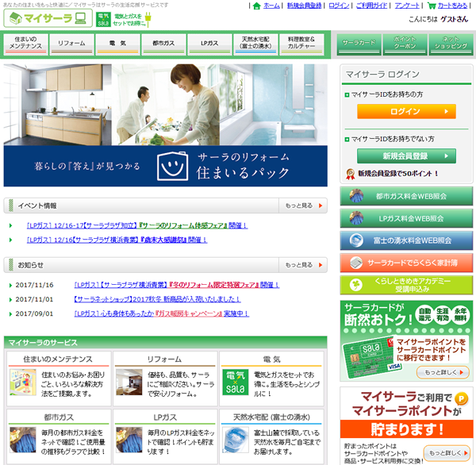
Task: Open 電気 service card title
Action: coord(271,359)
